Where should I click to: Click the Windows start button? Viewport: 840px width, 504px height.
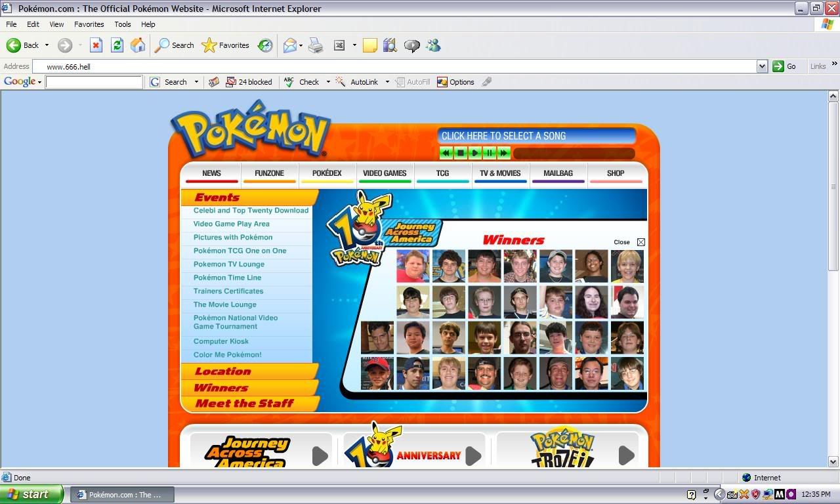[x=31, y=495]
